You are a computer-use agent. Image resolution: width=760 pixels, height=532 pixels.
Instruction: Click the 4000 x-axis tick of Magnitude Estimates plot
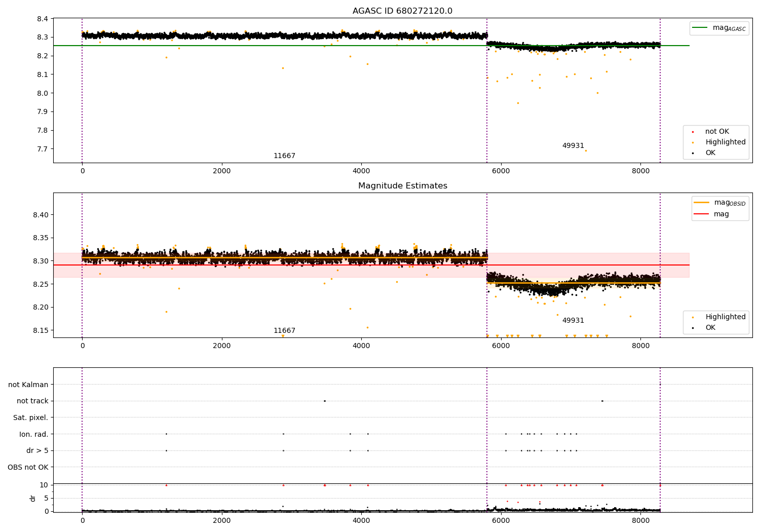(361, 346)
